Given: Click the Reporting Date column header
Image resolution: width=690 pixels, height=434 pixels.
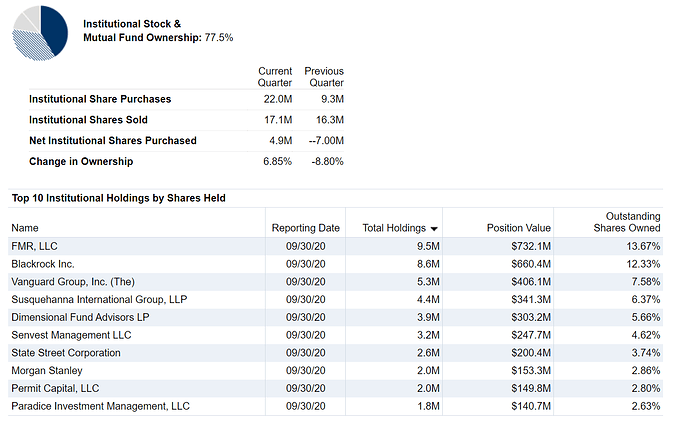Looking at the screenshot, I should (x=305, y=228).
